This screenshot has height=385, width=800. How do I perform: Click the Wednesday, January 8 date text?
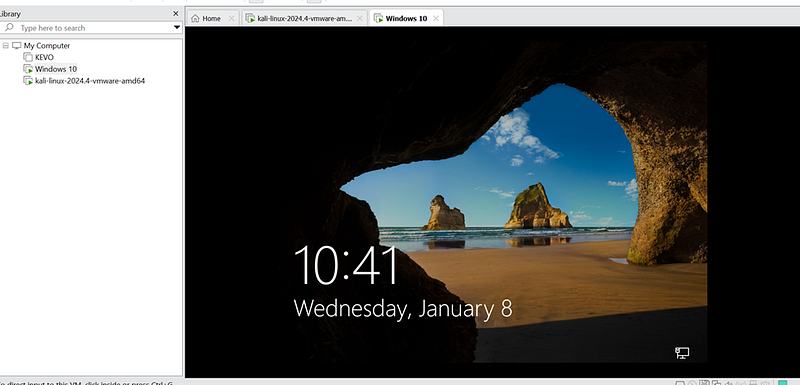403,309
